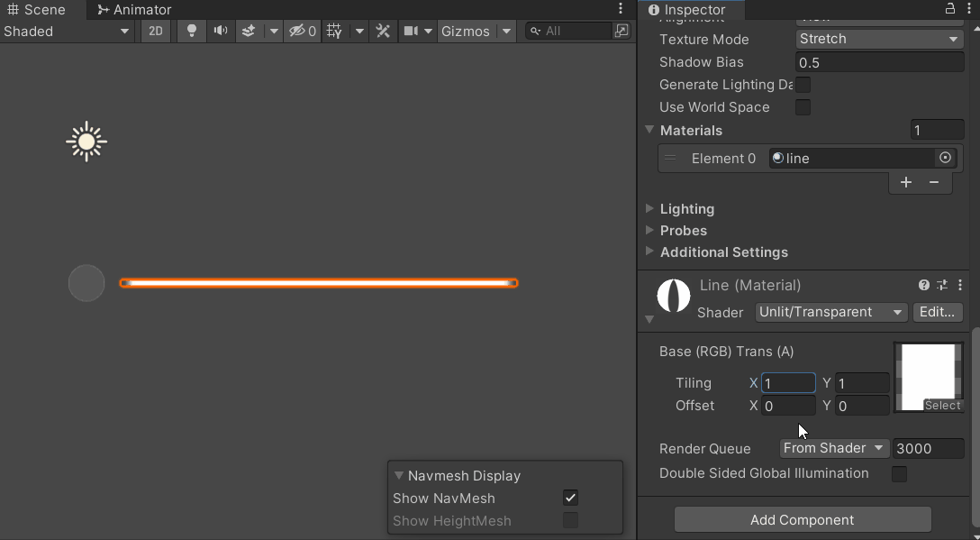Toggle scene effects layers icon
The width and height of the screenshot is (980, 540).
point(249,32)
